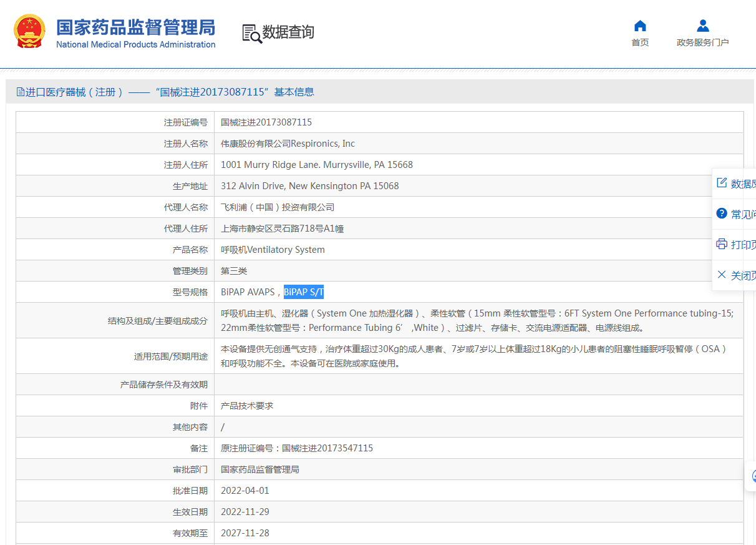The height and width of the screenshot is (545, 756).
Task: Click the 注册人住所 row label
Action: pyautogui.click(x=186, y=165)
